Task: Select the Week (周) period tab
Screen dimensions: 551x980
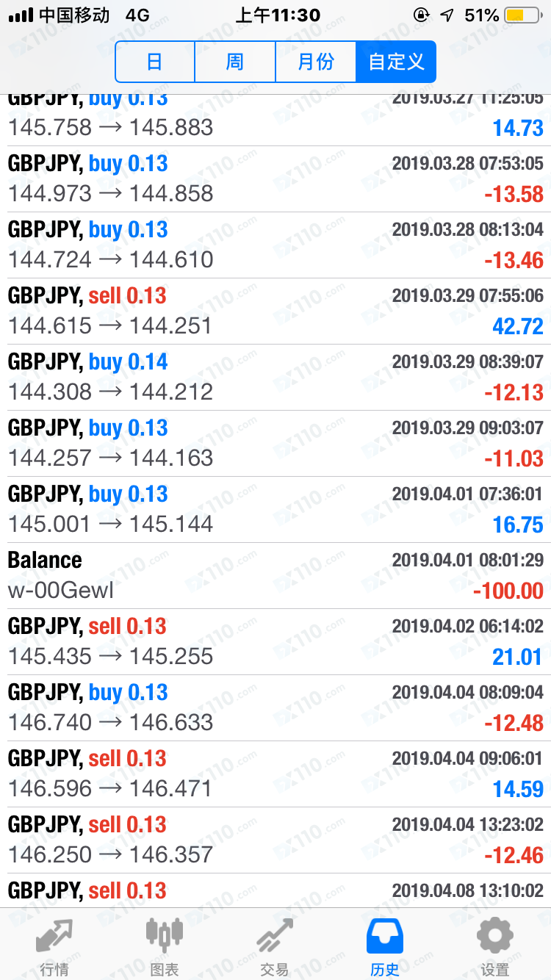Action: coord(235,62)
